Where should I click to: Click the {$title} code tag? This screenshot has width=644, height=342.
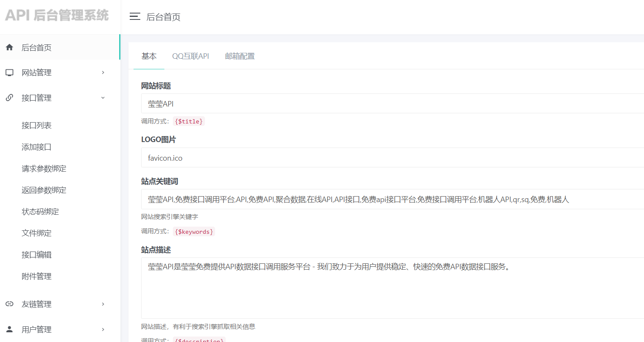[189, 121]
